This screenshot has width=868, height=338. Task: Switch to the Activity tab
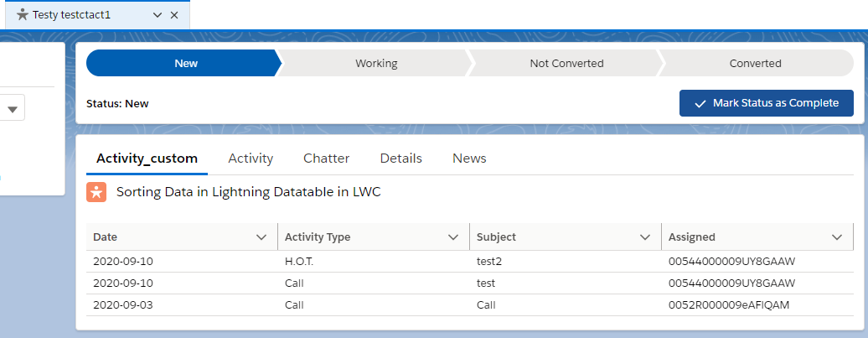point(251,159)
